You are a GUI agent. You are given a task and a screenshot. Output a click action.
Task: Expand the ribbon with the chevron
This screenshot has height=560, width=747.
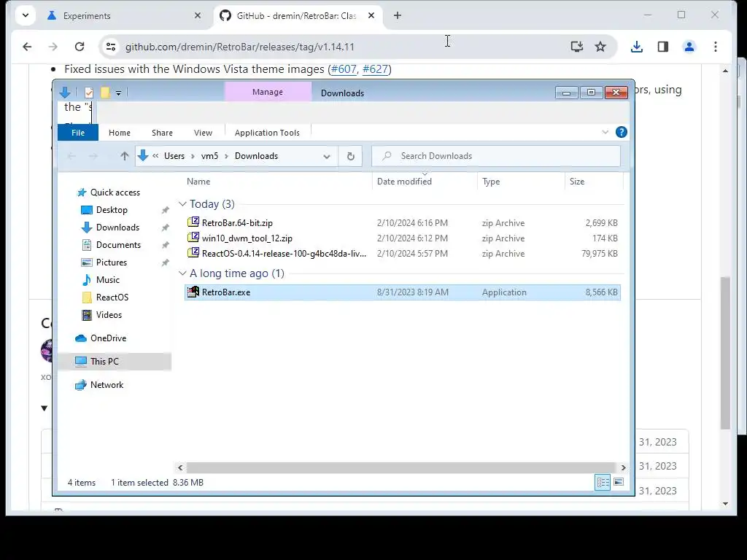(x=605, y=133)
